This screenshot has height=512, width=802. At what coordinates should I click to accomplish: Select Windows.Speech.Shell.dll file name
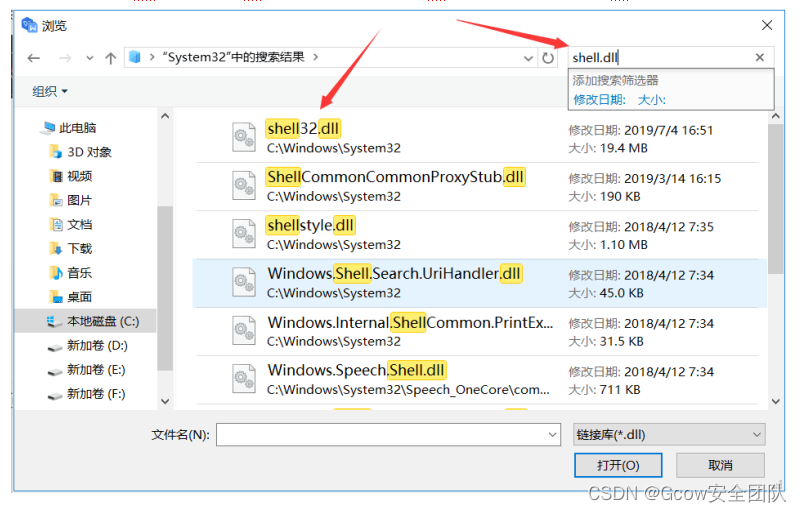[x=357, y=370]
